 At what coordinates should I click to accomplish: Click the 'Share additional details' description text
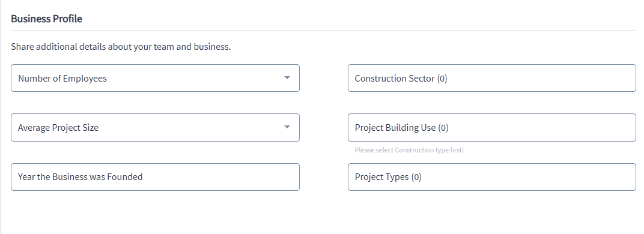(x=121, y=47)
